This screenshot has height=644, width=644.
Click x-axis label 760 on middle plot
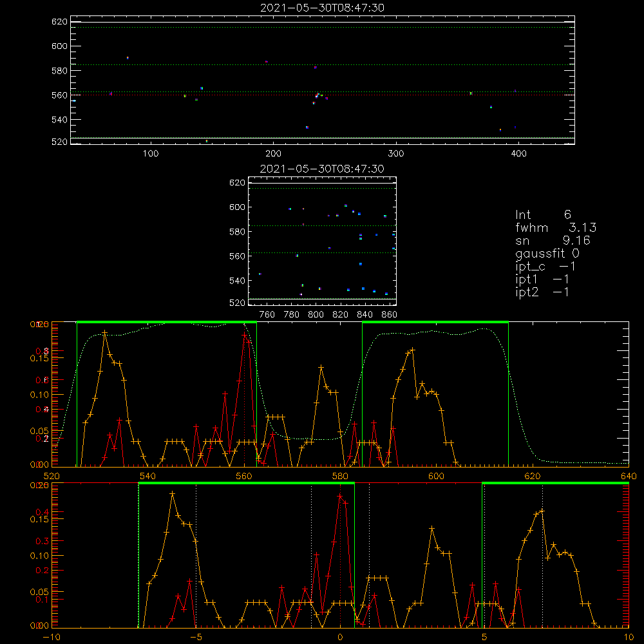[x=267, y=315]
